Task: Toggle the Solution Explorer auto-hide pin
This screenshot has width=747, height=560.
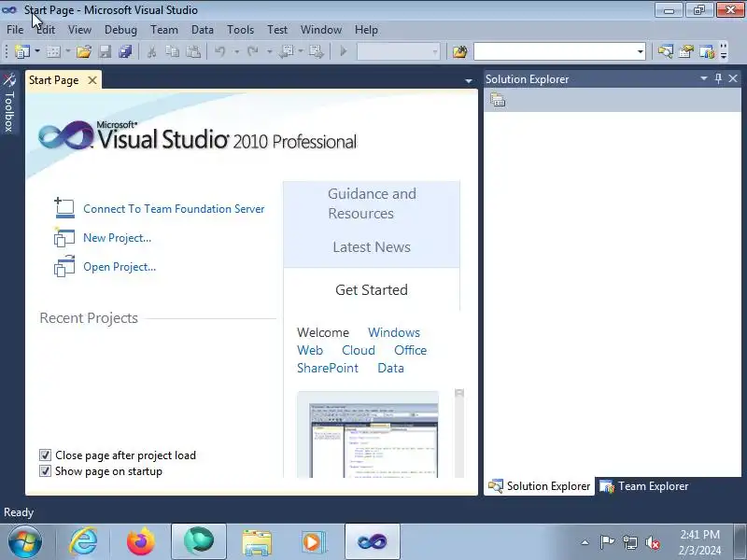Action: pos(718,78)
